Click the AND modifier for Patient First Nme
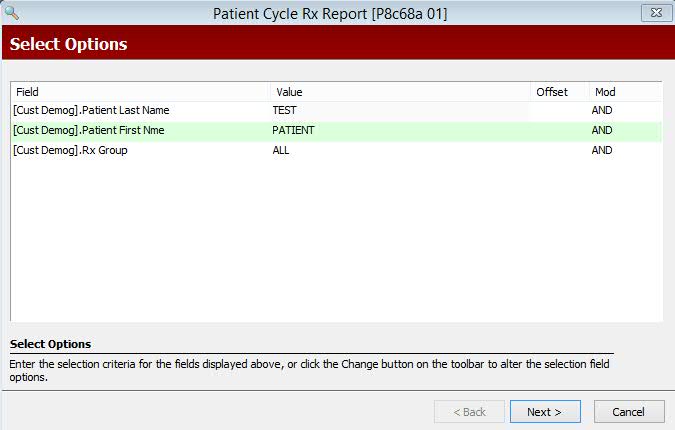Viewport: 675px width, 430px height. (x=601, y=131)
